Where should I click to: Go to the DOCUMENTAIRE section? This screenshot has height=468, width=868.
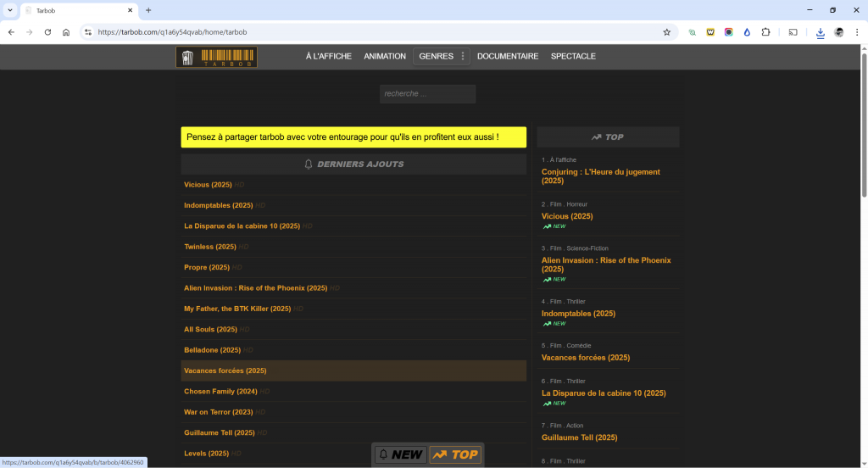coord(507,57)
